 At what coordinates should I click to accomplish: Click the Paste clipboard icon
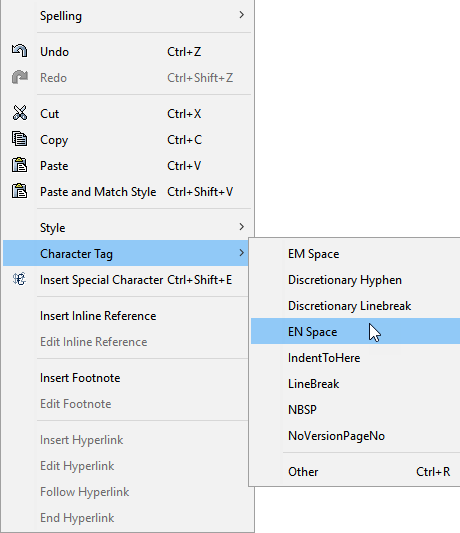[x=19, y=165]
